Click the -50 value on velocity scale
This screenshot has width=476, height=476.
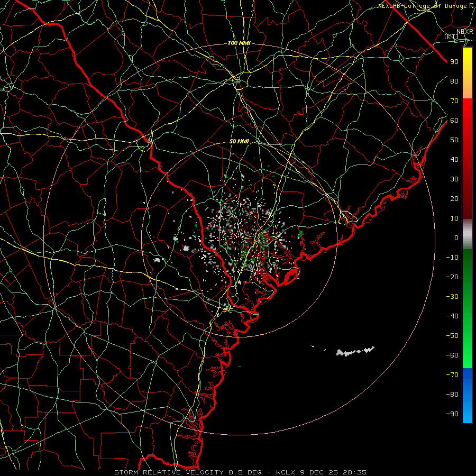pyautogui.click(x=452, y=336)
